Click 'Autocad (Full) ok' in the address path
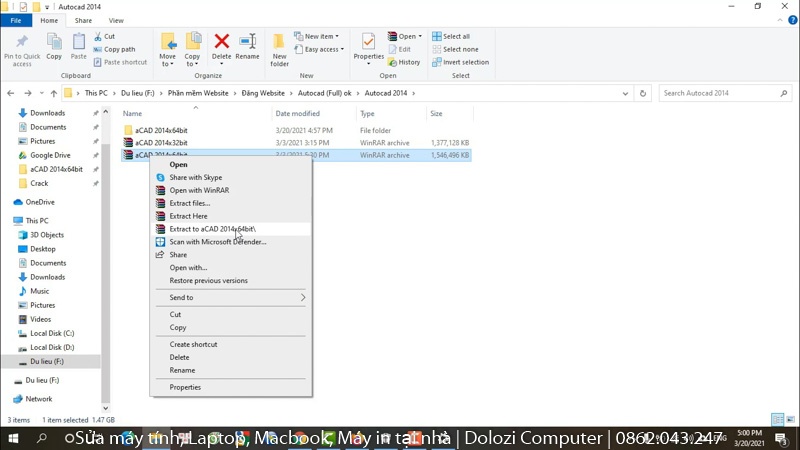This screenshot has width=800, height=450. click(x=324, y=93)
